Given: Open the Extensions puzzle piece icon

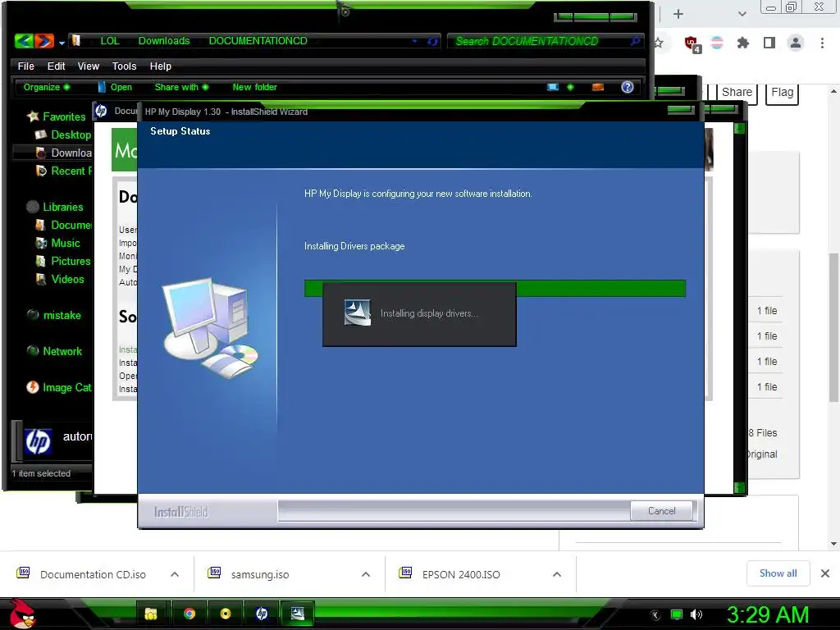Looking at the screenshot, I should click(743, 43).
